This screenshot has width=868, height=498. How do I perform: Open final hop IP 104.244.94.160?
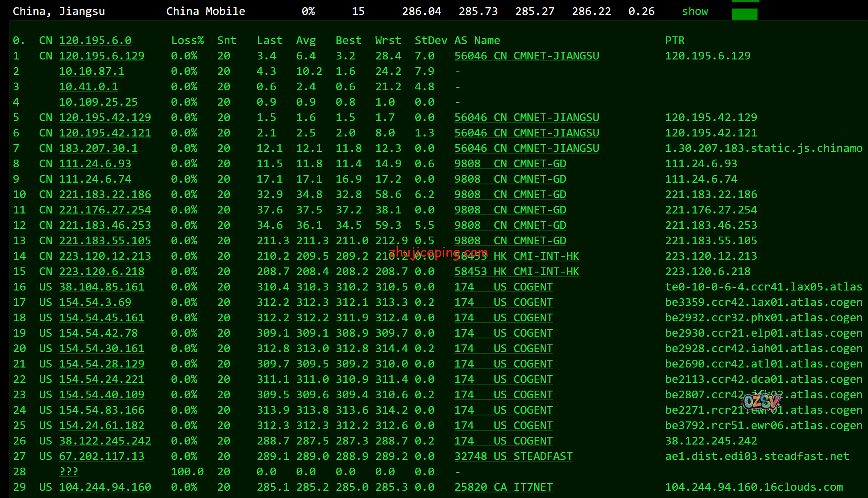(105, 487)
